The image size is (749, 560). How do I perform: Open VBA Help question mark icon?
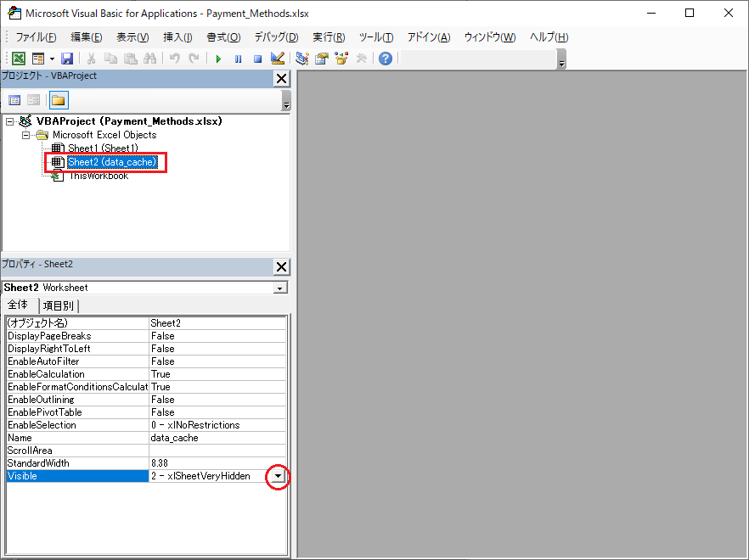point(386,59)
